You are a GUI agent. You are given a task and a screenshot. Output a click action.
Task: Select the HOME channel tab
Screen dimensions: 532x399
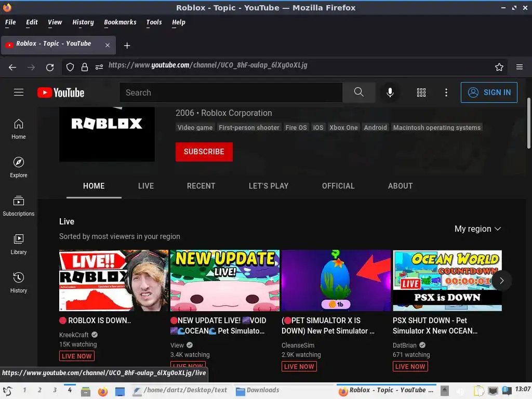click(x=94, y=186)
